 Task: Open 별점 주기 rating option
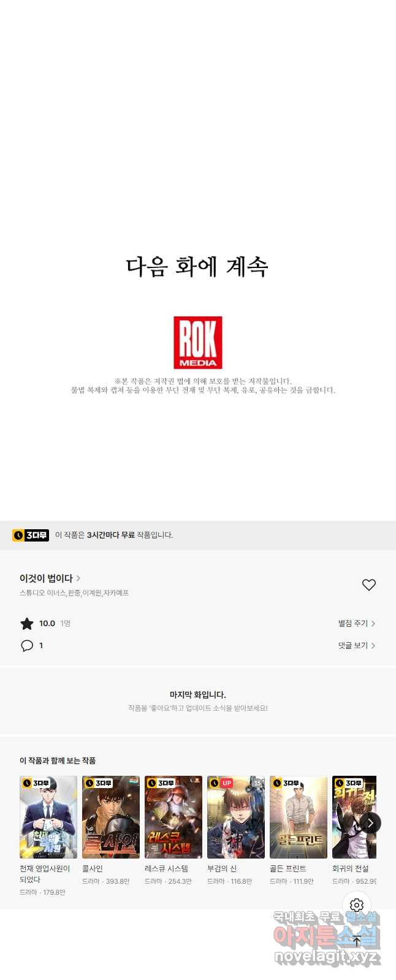[356, 624]
